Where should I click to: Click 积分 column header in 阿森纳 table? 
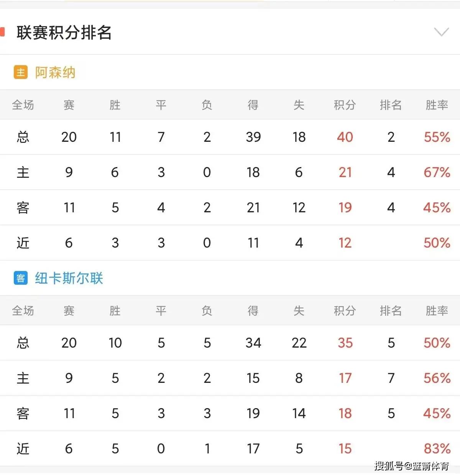[345, 105]
